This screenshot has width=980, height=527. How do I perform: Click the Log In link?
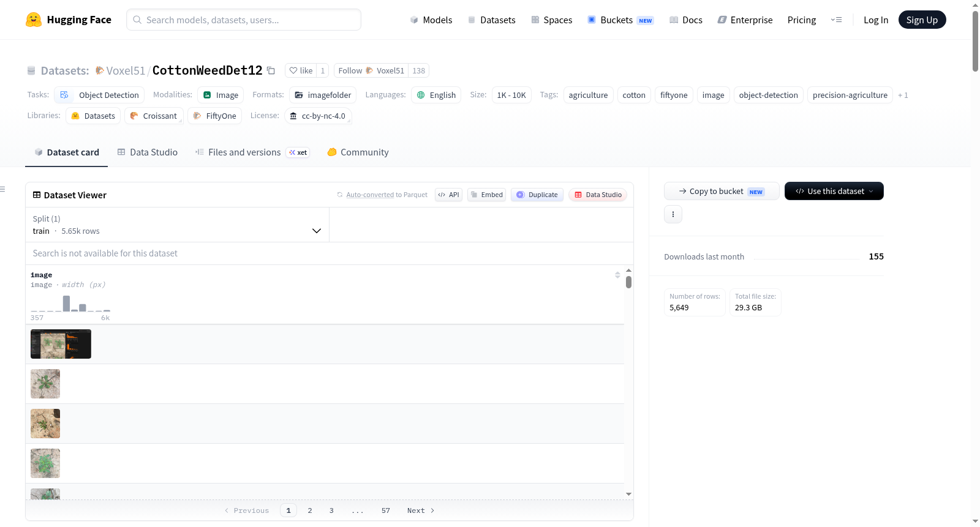(876, 20)
